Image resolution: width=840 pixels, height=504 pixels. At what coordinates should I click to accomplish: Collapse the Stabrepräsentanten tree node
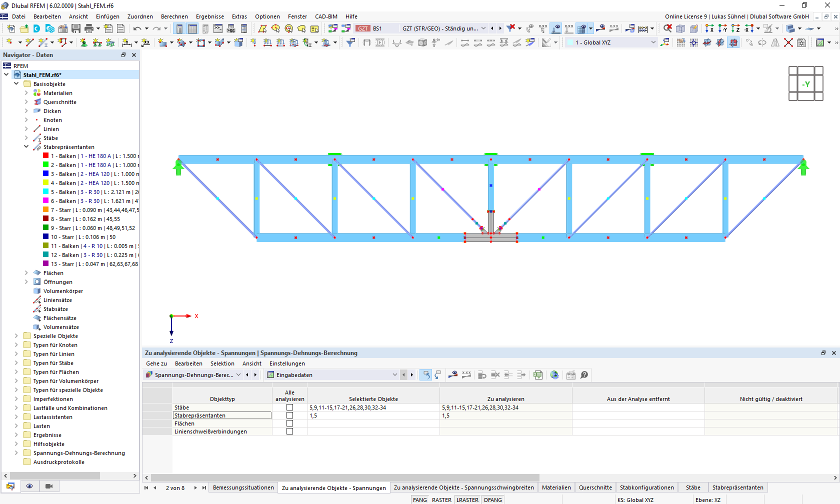click(26, 147)
